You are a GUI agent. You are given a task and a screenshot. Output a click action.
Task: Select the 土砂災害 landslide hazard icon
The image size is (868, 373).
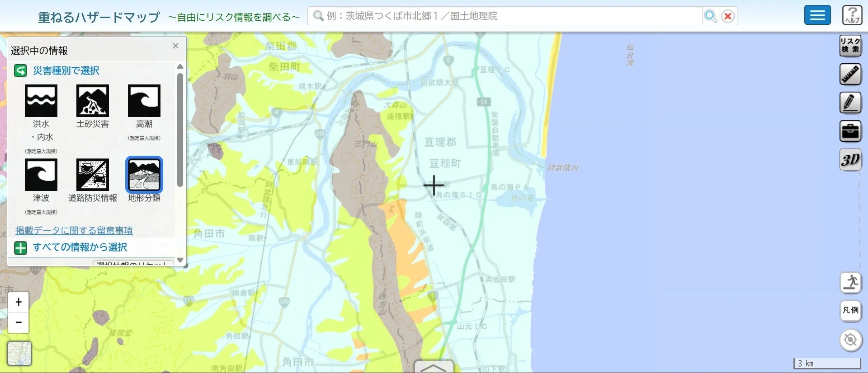(x=93, y=101)
